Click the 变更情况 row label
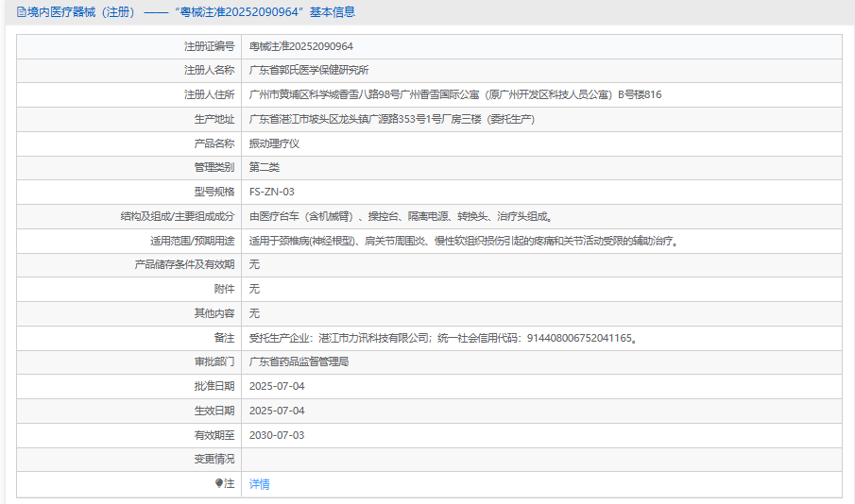This screenshot has height=504, width=855. pyautogui.click(x=214, y=460)
